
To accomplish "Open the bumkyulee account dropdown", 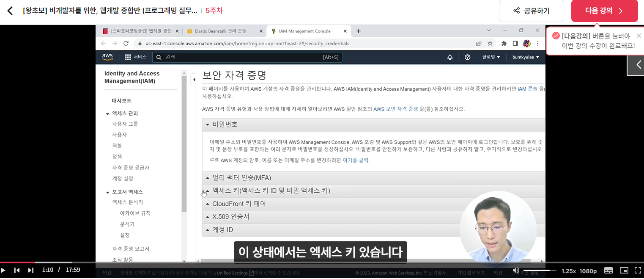I will [526, 57].
